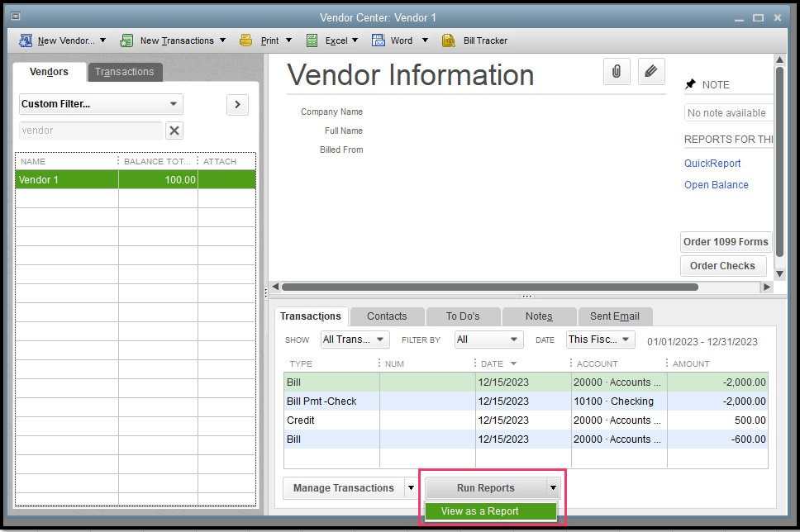This screenshot has height=532, width=800.
Task: Click the Excel spreadsheet icon
Action: [312, 40]
